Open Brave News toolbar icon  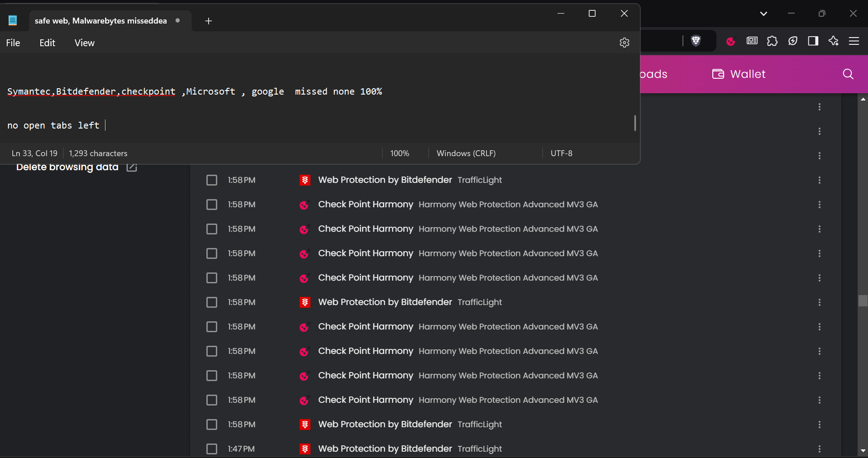click(x=752, y=41)
